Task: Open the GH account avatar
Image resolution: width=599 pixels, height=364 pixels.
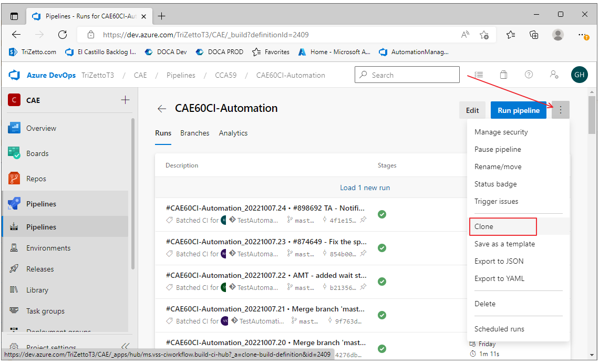Action: point(579,75)
